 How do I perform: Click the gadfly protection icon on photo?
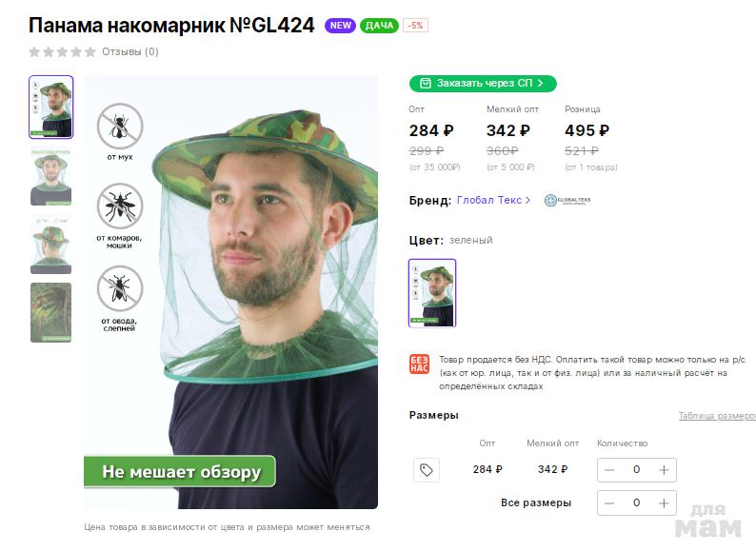click(120, 288)
